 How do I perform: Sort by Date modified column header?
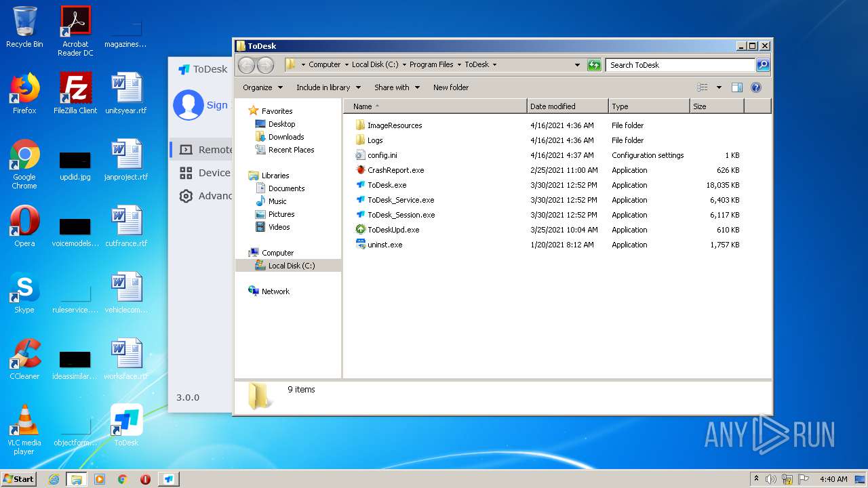(568, 106)
